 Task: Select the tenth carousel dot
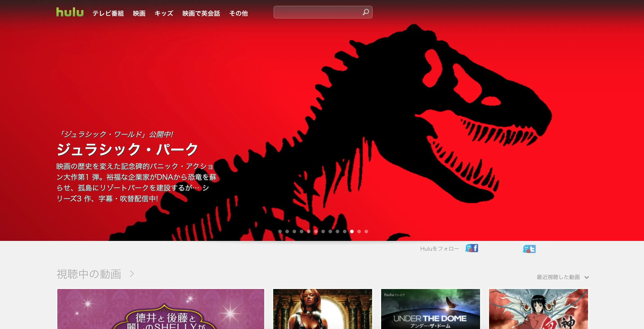345,231
